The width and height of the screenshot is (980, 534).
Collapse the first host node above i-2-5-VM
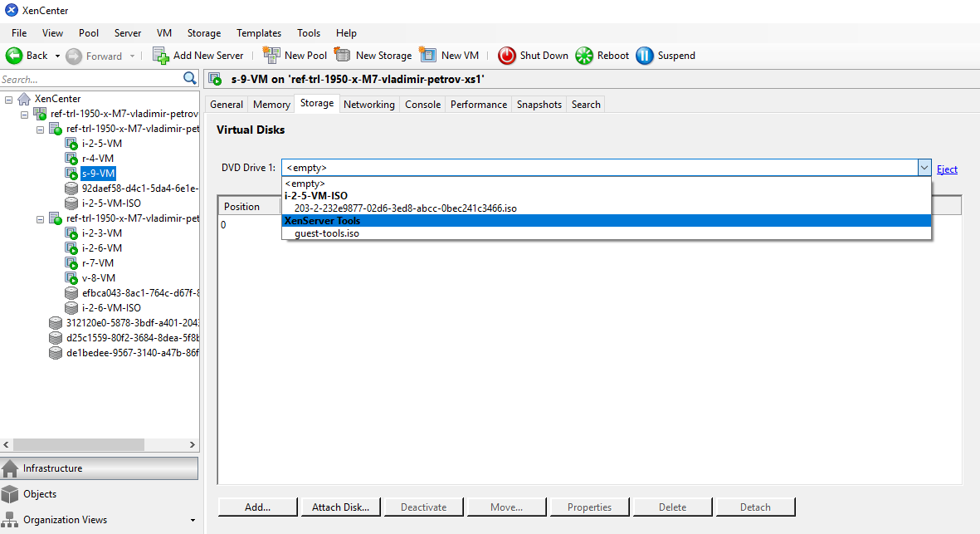tap(40, 130)
